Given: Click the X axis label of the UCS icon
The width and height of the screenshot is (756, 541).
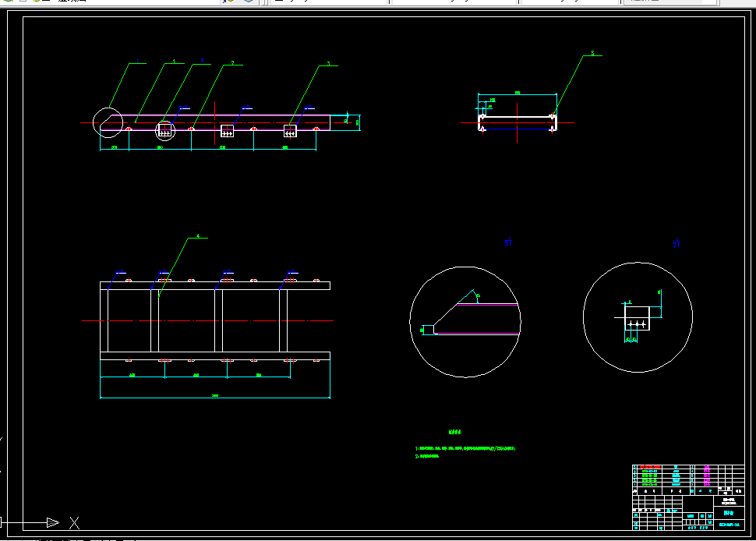Looking at the screenshot, I should click(74, 522).
